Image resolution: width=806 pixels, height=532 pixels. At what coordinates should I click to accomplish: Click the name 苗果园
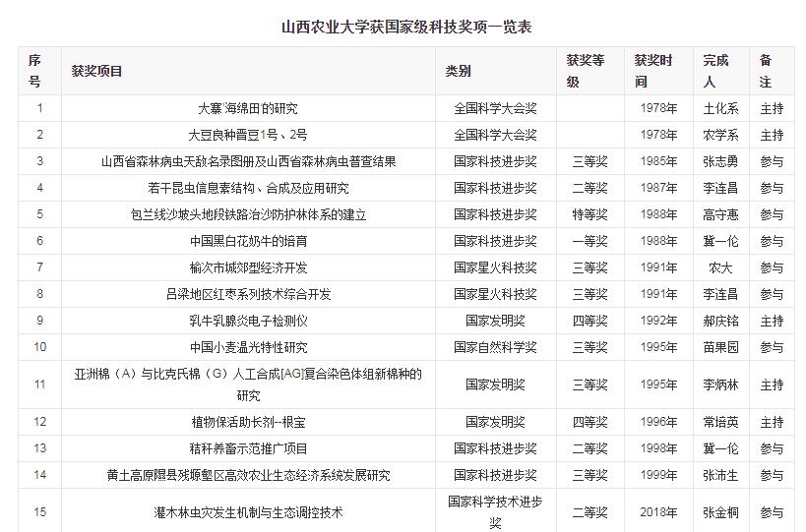(720, 348)
